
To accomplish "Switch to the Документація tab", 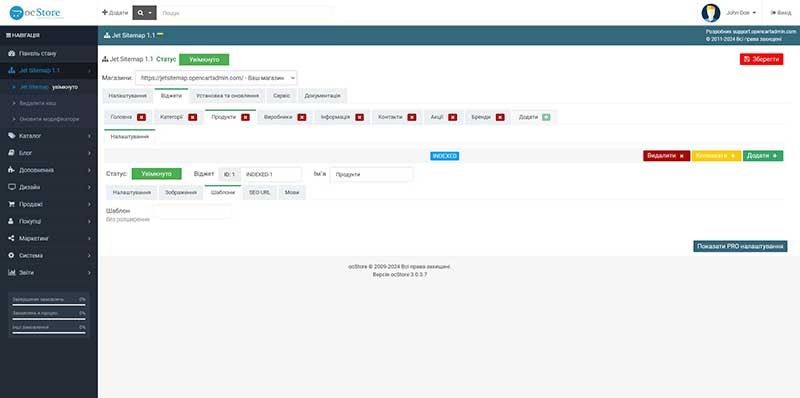I will [322, 95].
